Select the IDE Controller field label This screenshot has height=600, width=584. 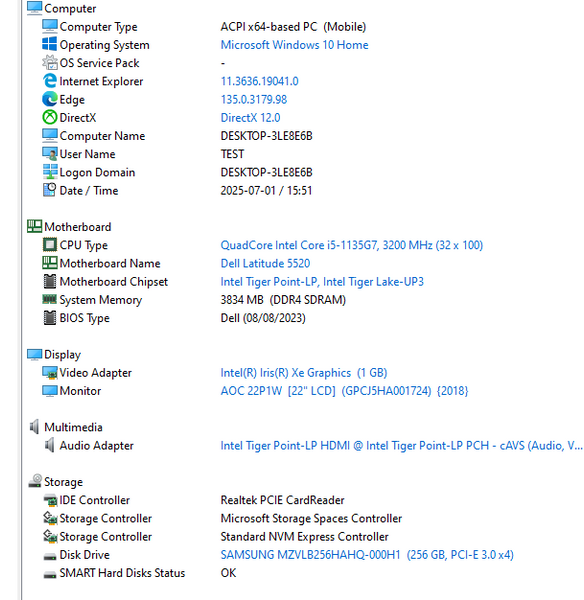click(95, 500)
